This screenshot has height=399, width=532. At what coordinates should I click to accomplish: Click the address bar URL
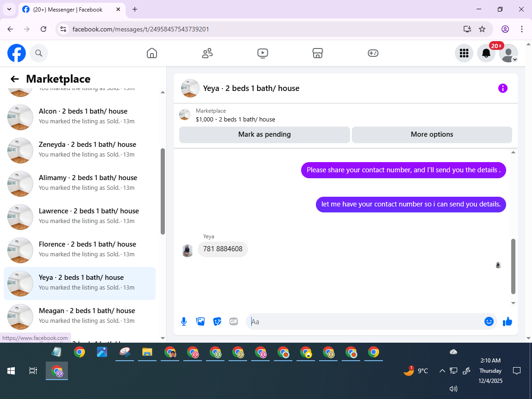tap(140, 29)
